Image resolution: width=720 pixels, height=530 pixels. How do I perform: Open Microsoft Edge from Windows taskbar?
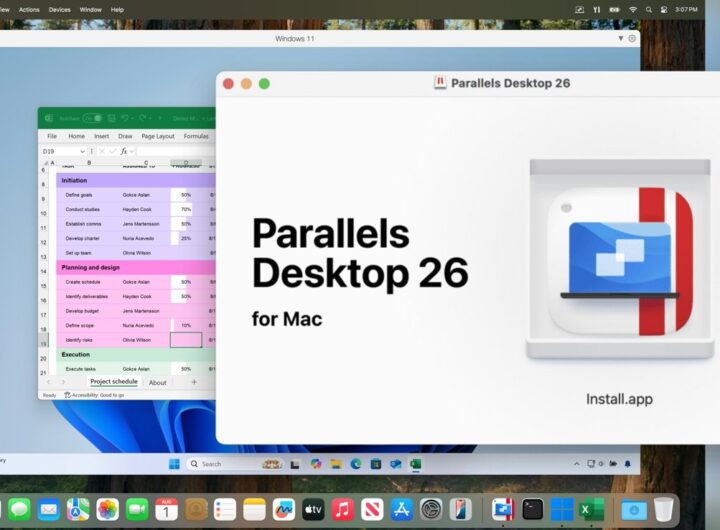(356, 464)
